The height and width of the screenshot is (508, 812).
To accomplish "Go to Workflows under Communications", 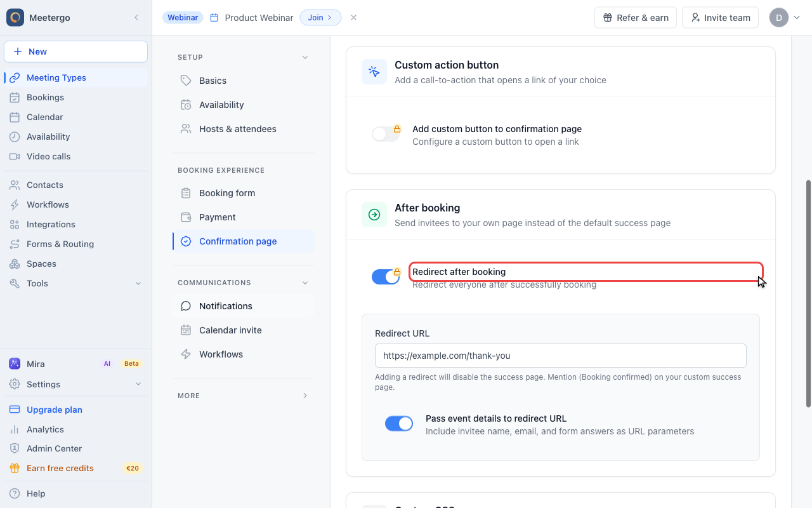I will [244, 354].
